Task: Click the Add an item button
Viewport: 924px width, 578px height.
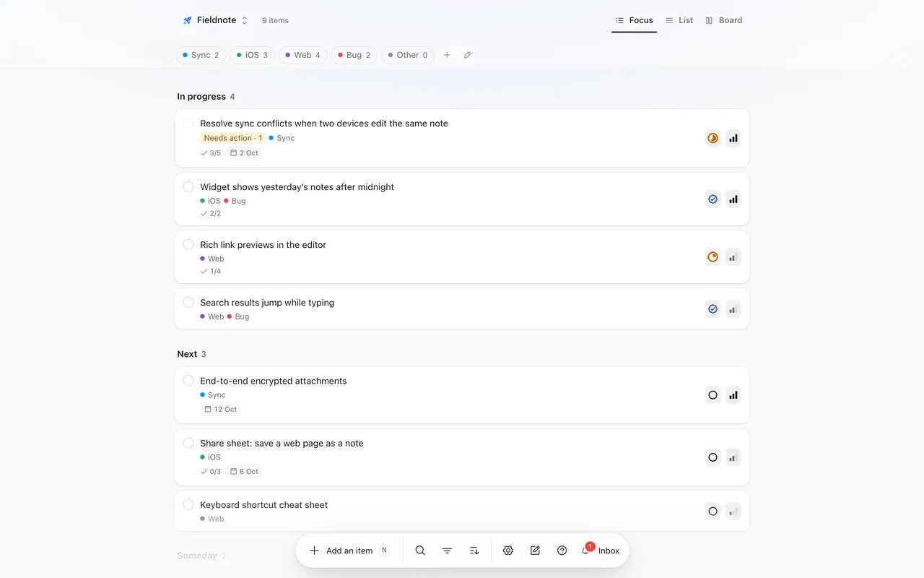Action: tap(349, 551)
